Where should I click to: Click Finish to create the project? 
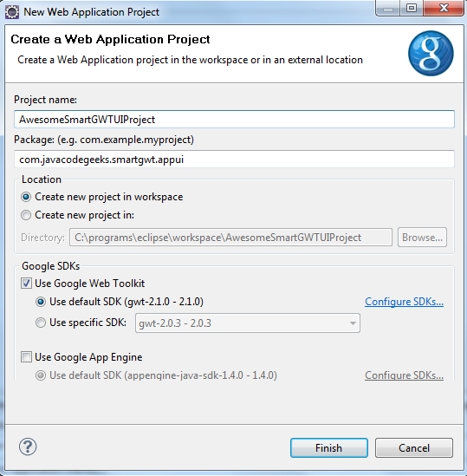[x=329, y=447]
